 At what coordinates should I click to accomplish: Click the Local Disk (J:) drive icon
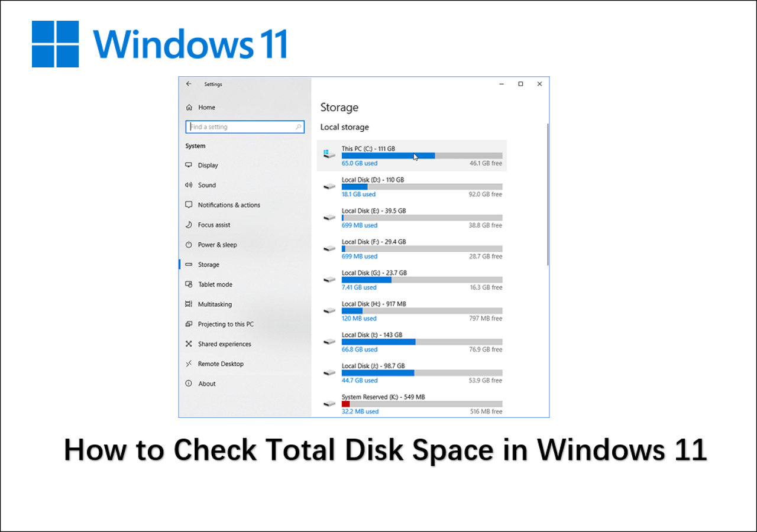pyautogui.click(x=329, y=372)
